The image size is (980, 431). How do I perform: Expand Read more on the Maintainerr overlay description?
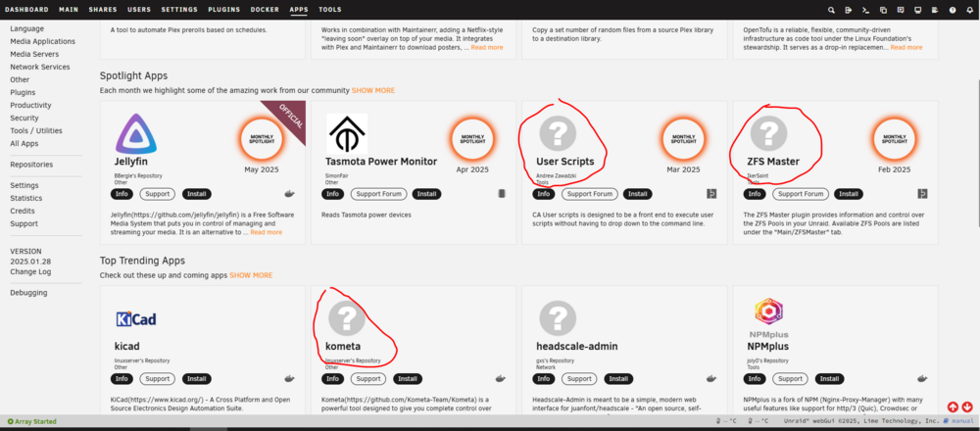487,47
